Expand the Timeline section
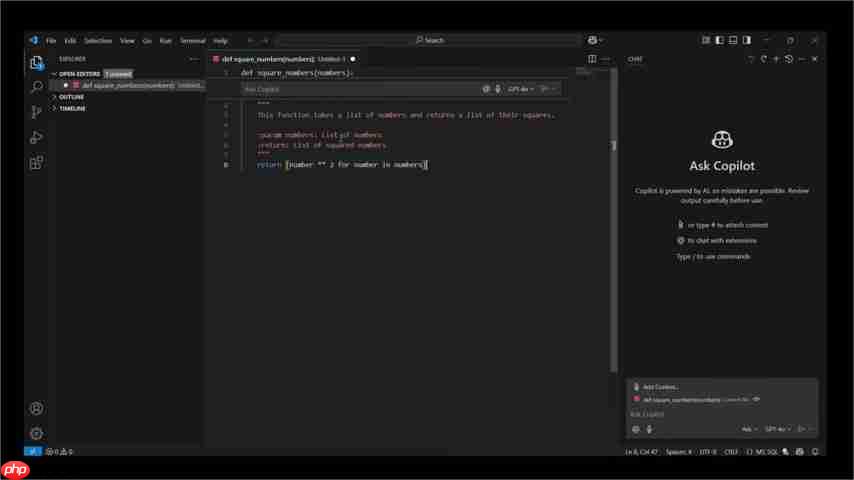Screen dimensions: 854x480 point(72,108)
